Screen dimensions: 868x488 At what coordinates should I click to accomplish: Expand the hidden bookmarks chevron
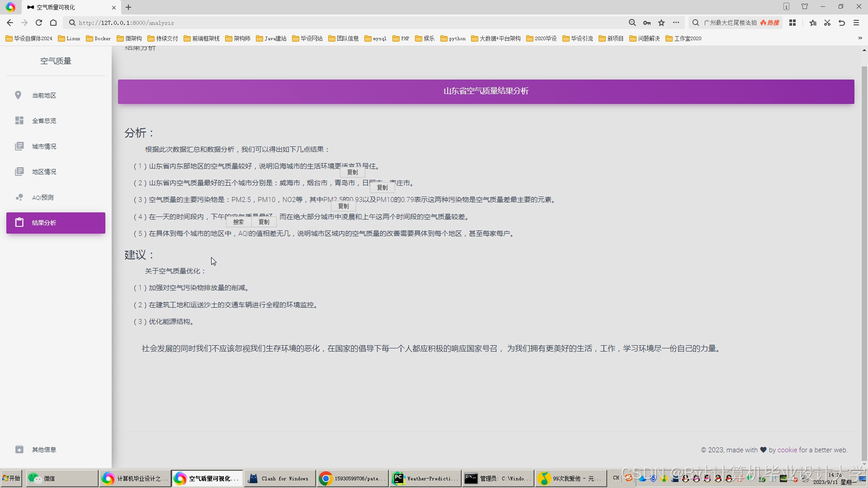860,38
